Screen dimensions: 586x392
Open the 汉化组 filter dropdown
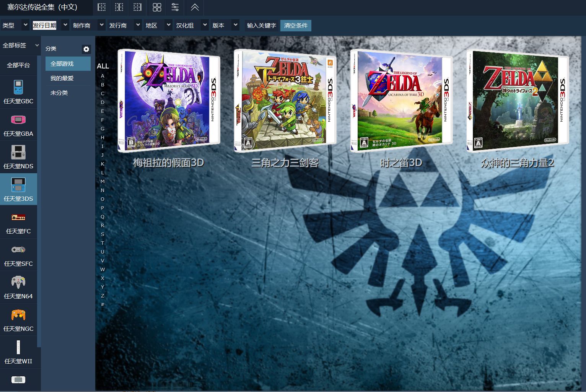[x=192, y=25]
